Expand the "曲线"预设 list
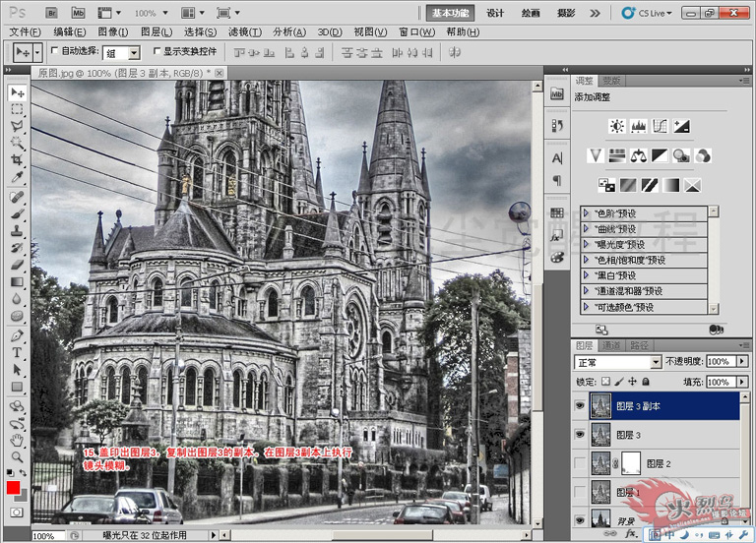This screenshot has height=543, width=756. pos(586,228)
